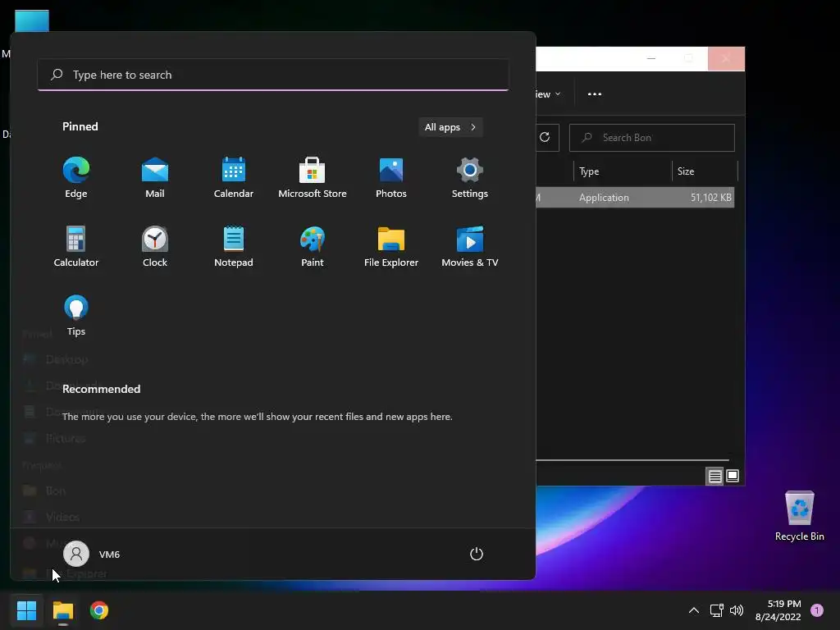This screenshot has width=840, height=630.
Task: Open the notification badge on taskbar
Action: point(817,610)
